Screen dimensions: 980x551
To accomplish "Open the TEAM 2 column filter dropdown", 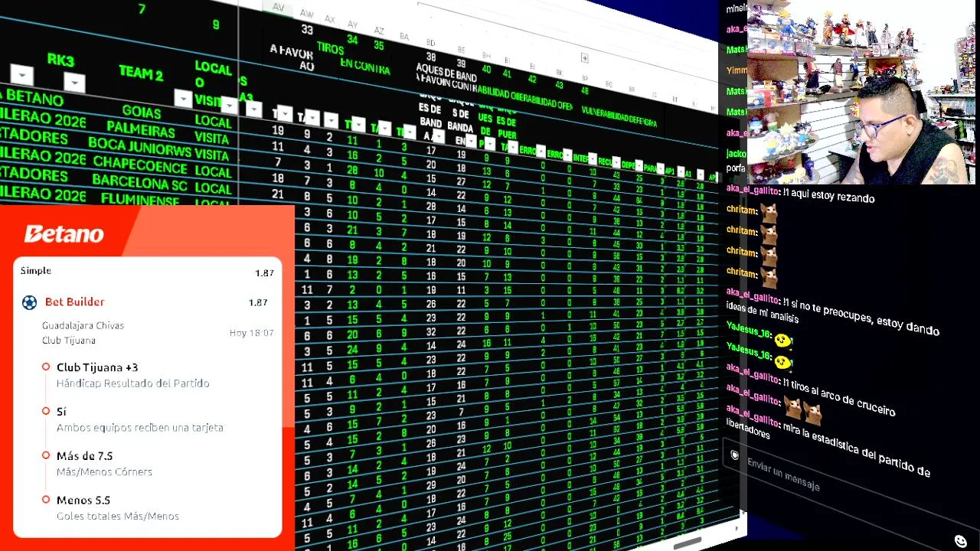I will 182,98.
